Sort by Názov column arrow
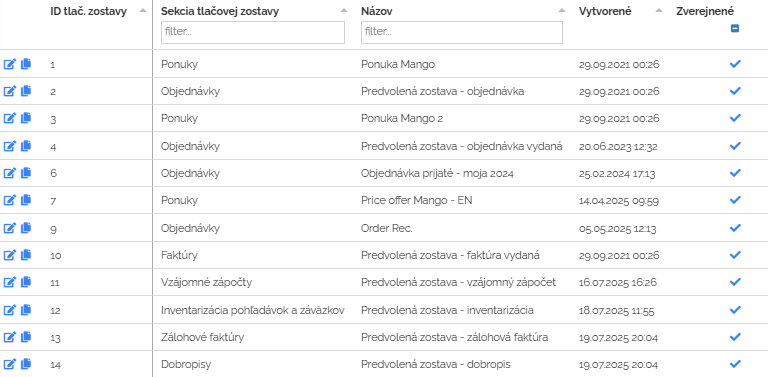 (x=561, y=11)
